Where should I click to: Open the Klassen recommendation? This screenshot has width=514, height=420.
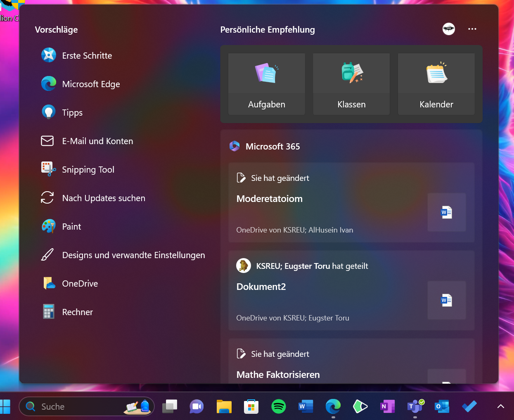point(351,84)
